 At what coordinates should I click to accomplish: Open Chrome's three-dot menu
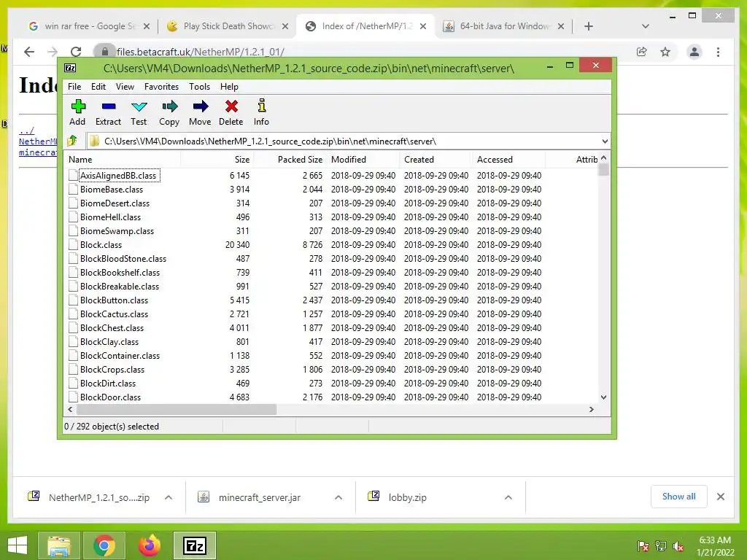pos(718,52)
